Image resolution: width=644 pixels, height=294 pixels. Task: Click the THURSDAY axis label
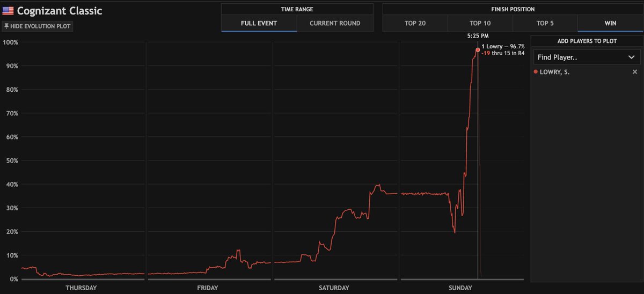81,288
